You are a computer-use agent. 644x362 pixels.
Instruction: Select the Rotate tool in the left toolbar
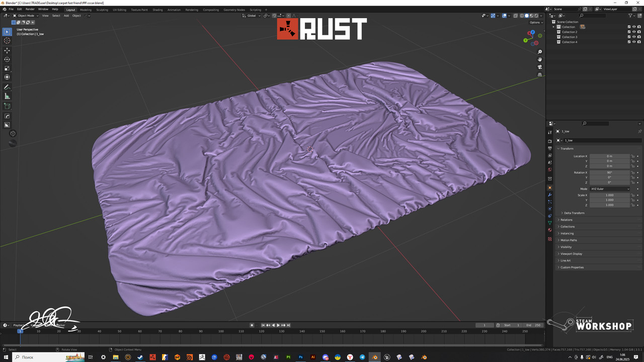(x=7, y=59)
